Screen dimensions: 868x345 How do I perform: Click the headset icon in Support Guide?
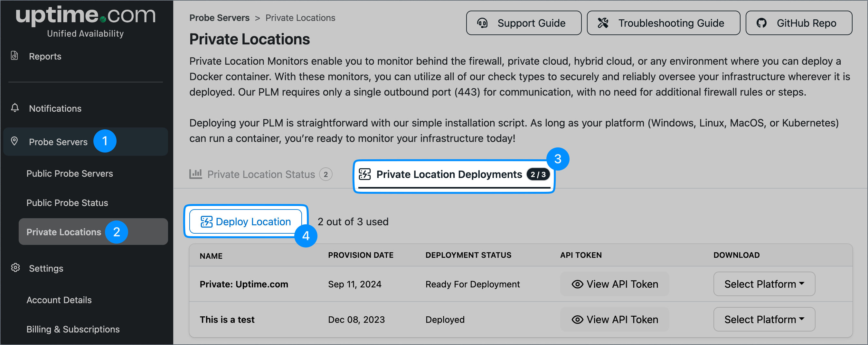point(482,23)
